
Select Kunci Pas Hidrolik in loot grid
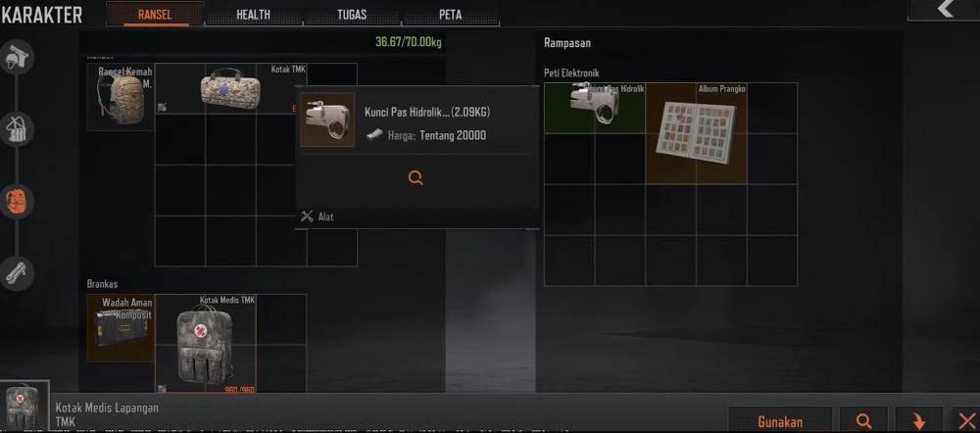(x=595, y=108)
